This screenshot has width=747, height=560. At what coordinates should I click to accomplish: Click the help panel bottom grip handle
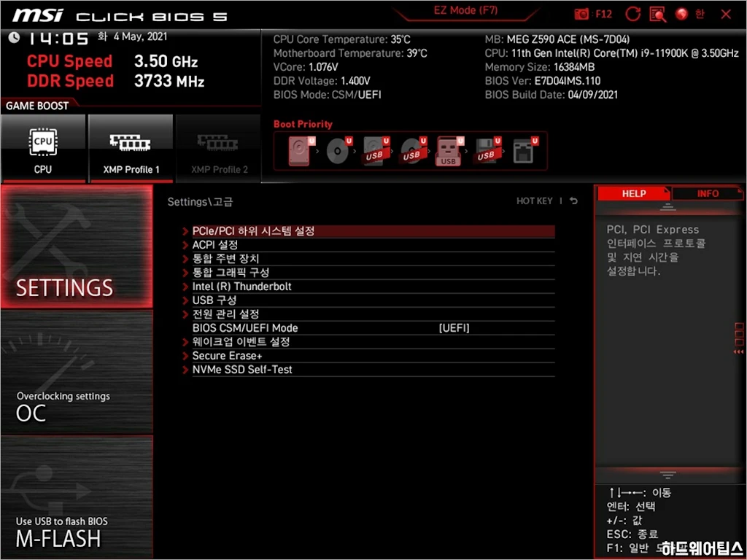pyautogui.click(x=667, y=475)
